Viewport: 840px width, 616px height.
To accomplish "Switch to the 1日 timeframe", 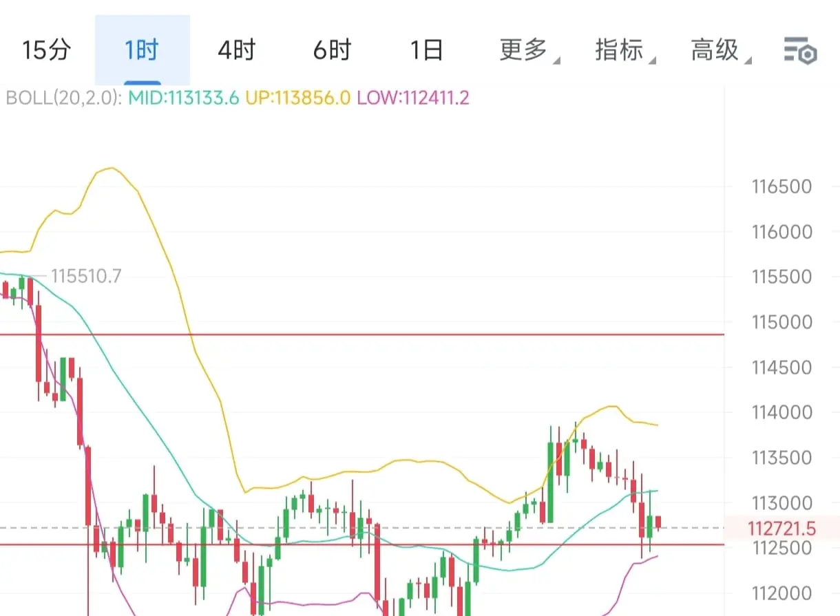I will (x=427, y=50).
